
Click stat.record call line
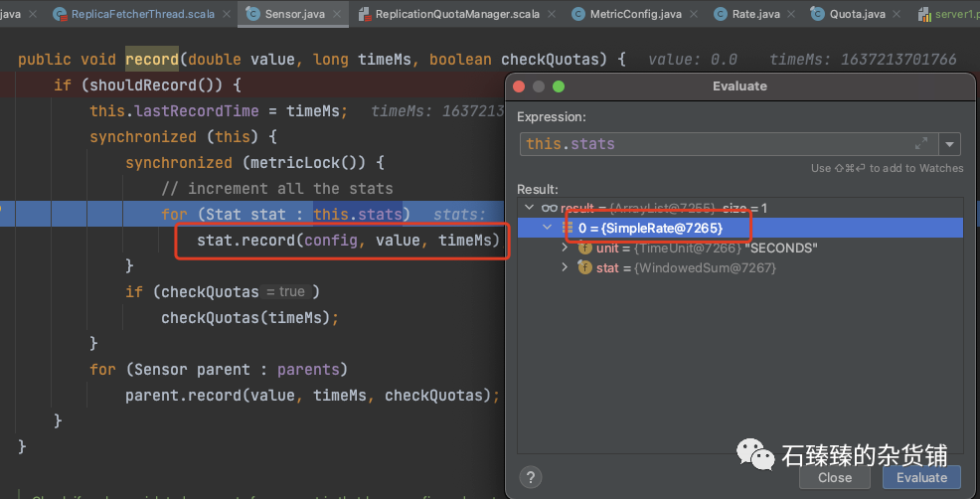348,241
